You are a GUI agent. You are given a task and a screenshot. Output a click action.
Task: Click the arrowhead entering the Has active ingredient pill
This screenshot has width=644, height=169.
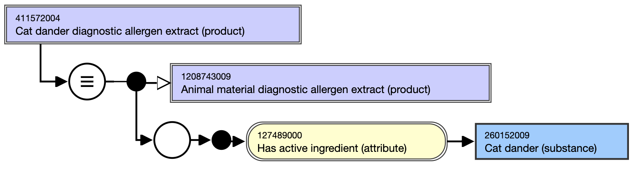(238, 141)
